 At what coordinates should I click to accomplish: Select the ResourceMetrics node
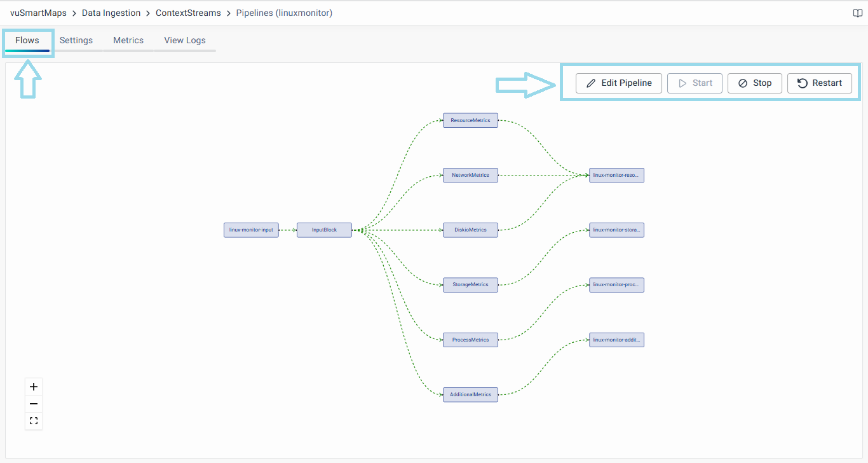click(470, 120)
